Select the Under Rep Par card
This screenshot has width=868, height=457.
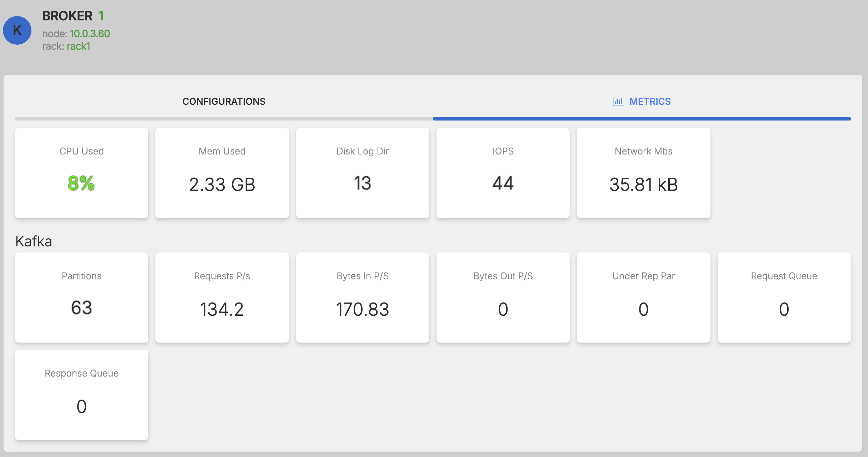point(643,298)
